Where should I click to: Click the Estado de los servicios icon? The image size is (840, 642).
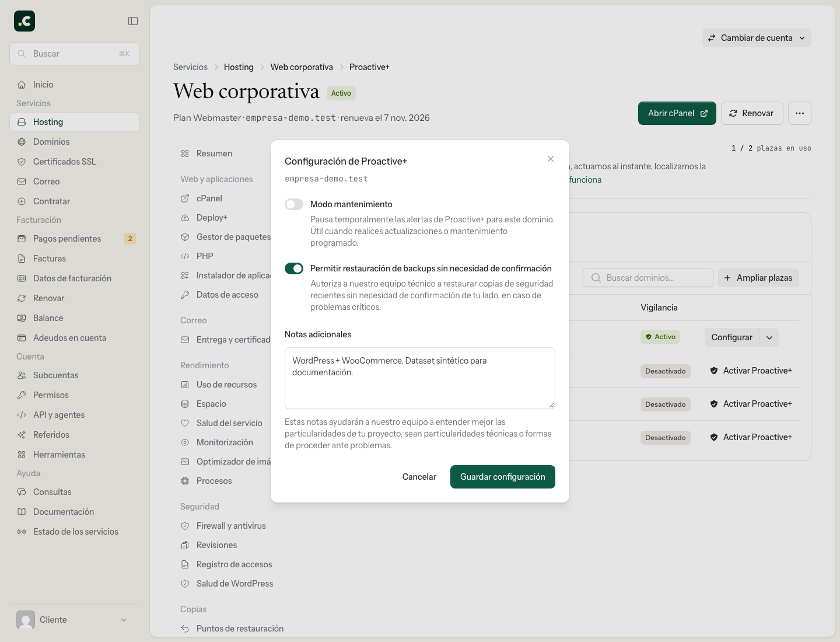[x=22, y=532]
